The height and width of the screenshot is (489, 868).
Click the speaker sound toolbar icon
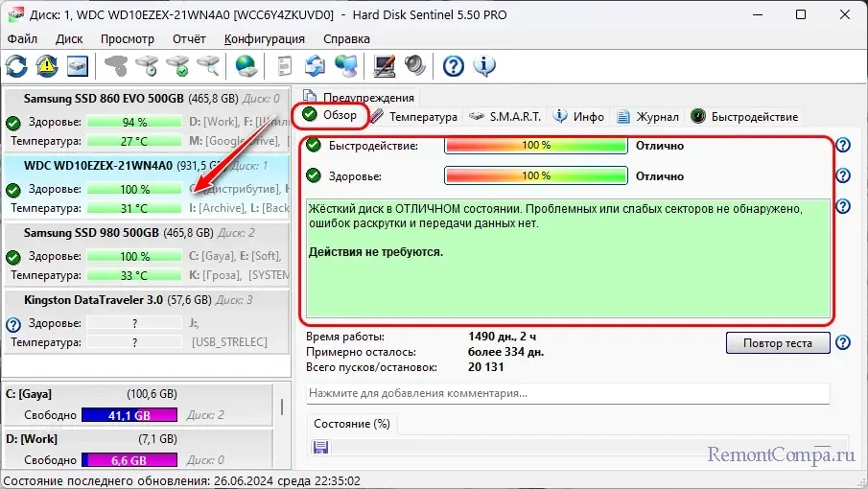[414, 66]
